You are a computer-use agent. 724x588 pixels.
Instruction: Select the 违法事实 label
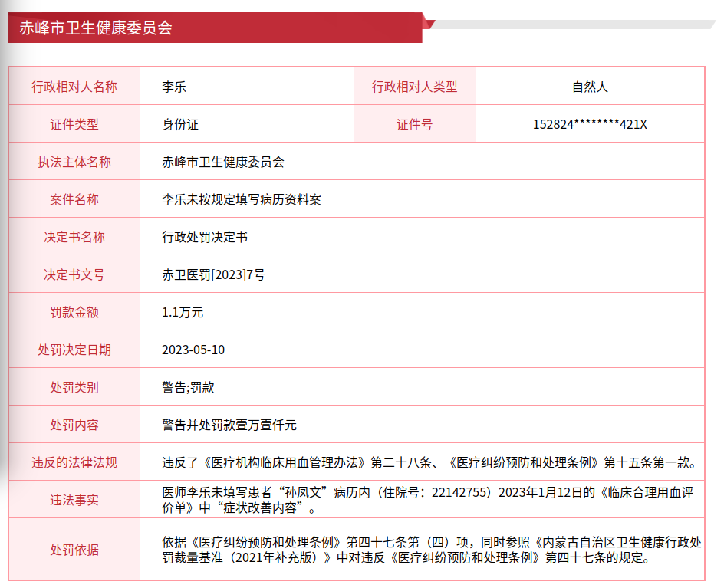(74, 500)
